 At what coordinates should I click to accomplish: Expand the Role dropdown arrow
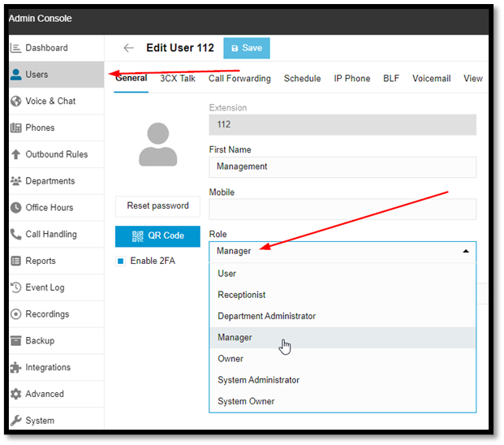click(465, 252)
